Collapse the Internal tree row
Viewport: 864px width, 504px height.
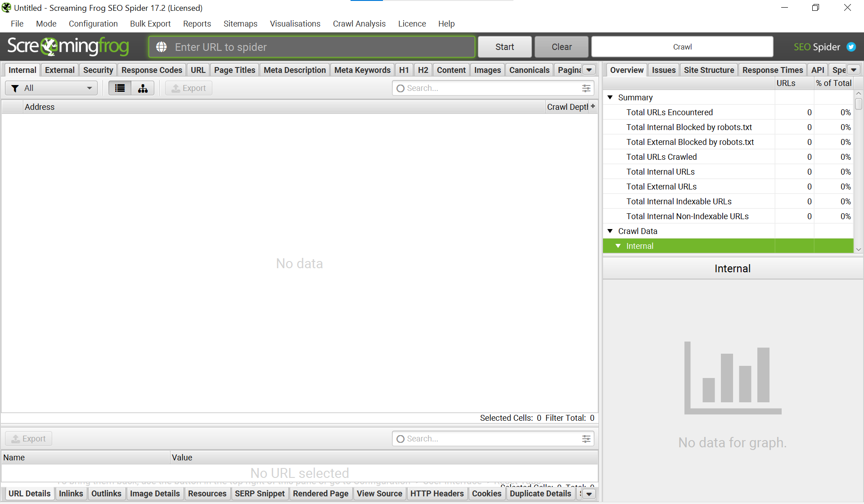[x=618, y=246]
